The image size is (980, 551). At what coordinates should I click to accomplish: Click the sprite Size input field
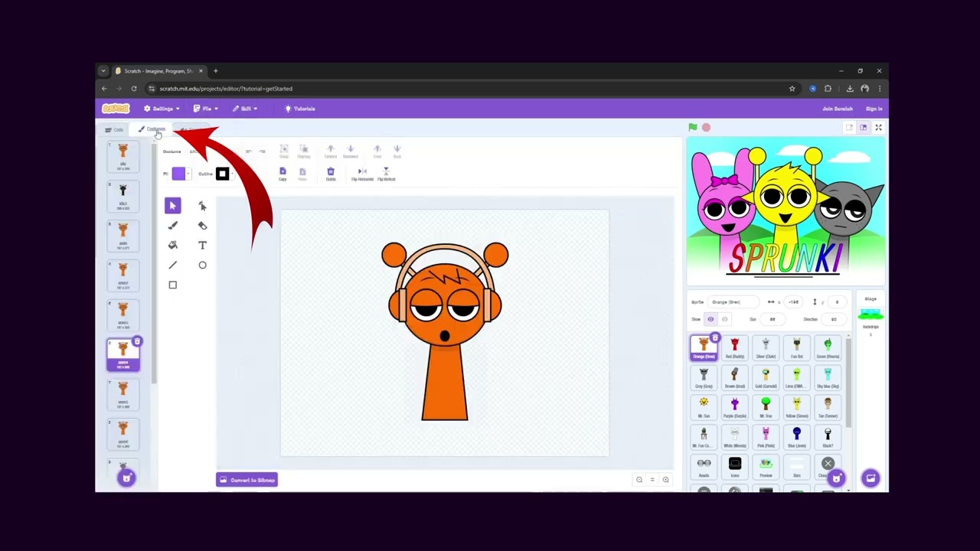(773, 319)
